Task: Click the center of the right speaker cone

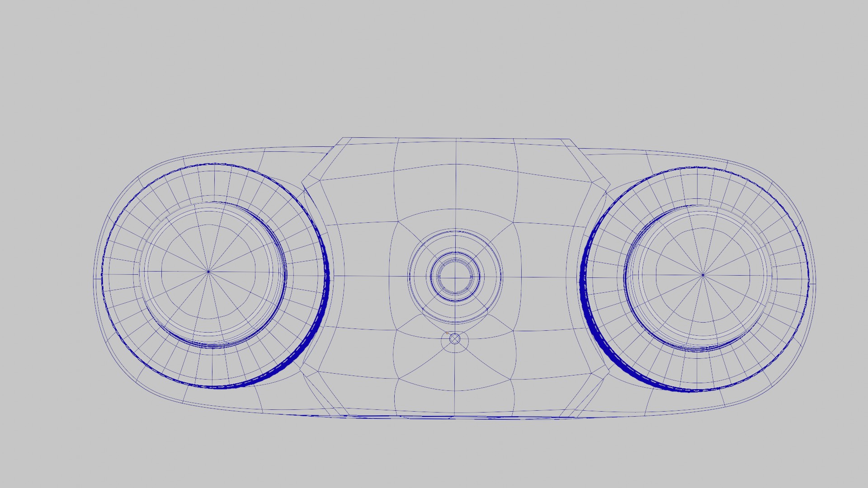Action: tap(703, 275)
